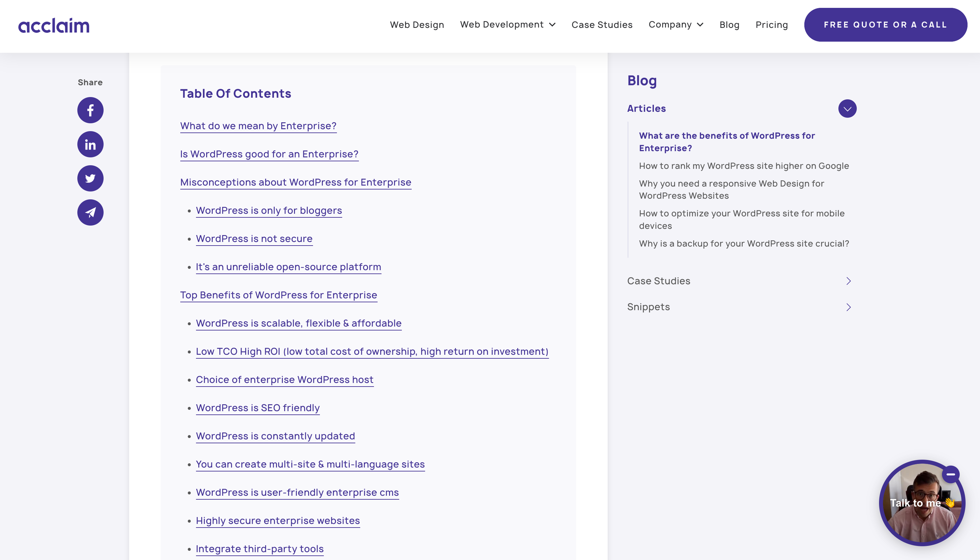Open How to rank my WordPress site article
Screen dimensions: 980x560
point(744,166)
